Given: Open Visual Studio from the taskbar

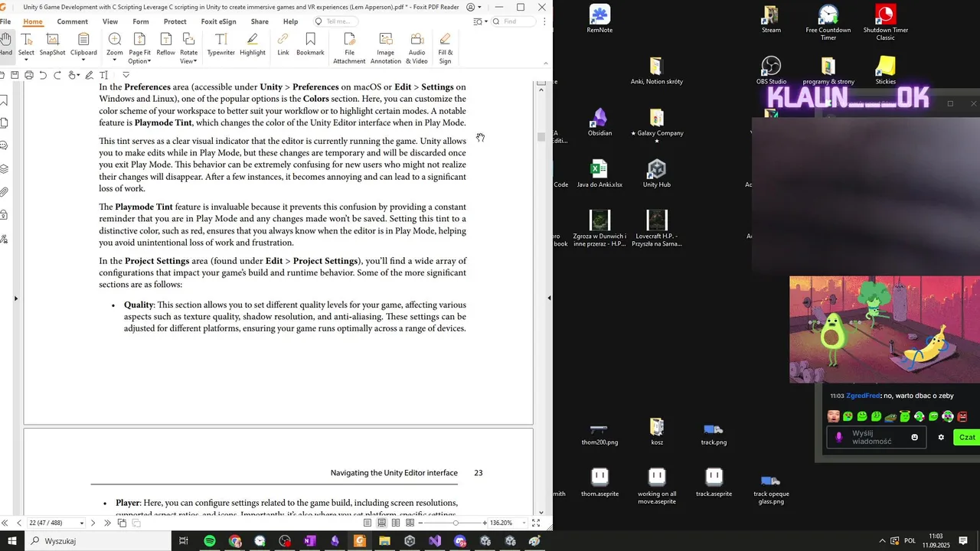Looking at the screenshot, I should [x=435, y=541].
